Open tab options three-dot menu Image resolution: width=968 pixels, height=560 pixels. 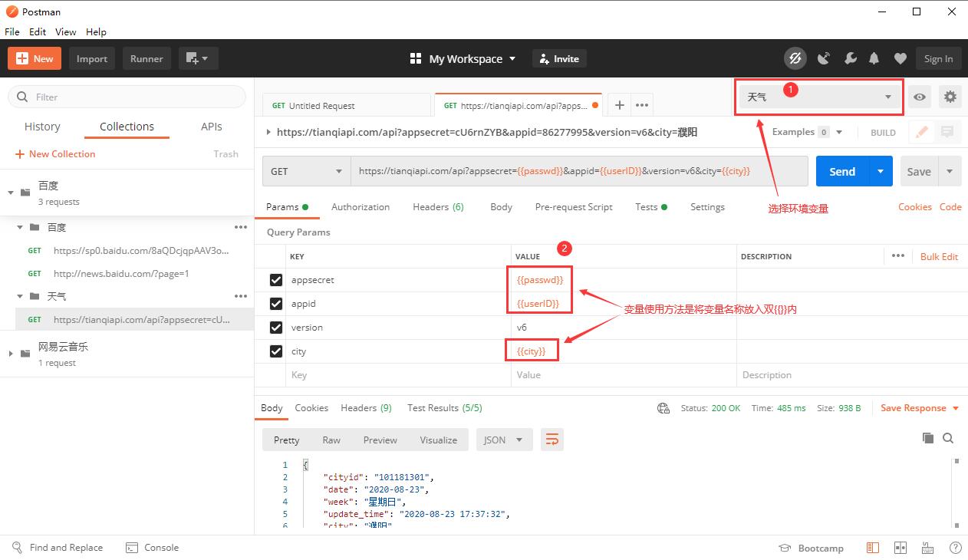(642, 105)
